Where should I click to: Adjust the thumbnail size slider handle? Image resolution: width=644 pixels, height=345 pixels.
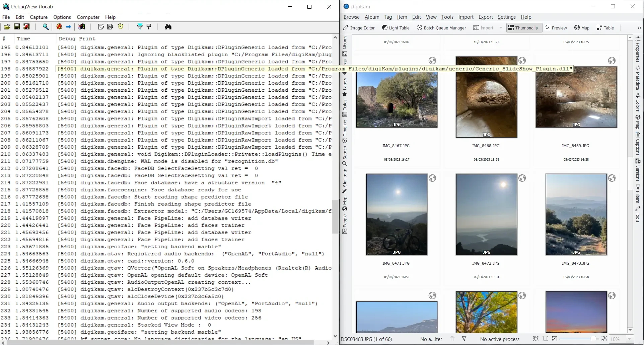click(593, 339)
